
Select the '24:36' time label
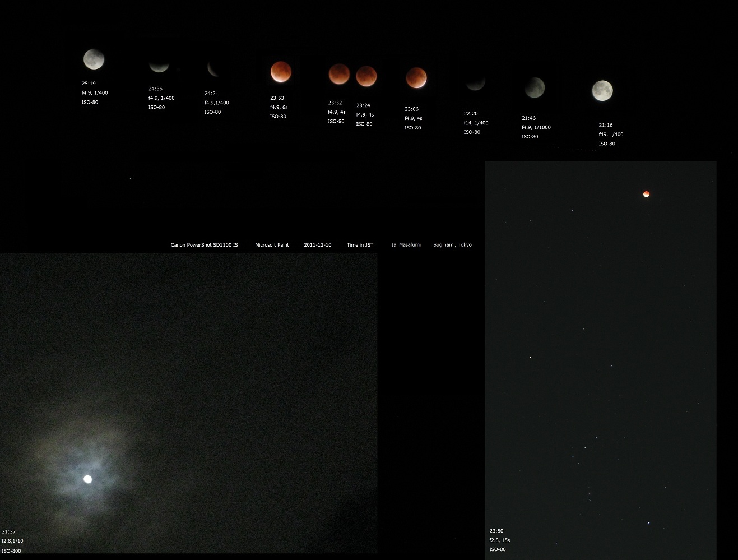pos(155,89)
